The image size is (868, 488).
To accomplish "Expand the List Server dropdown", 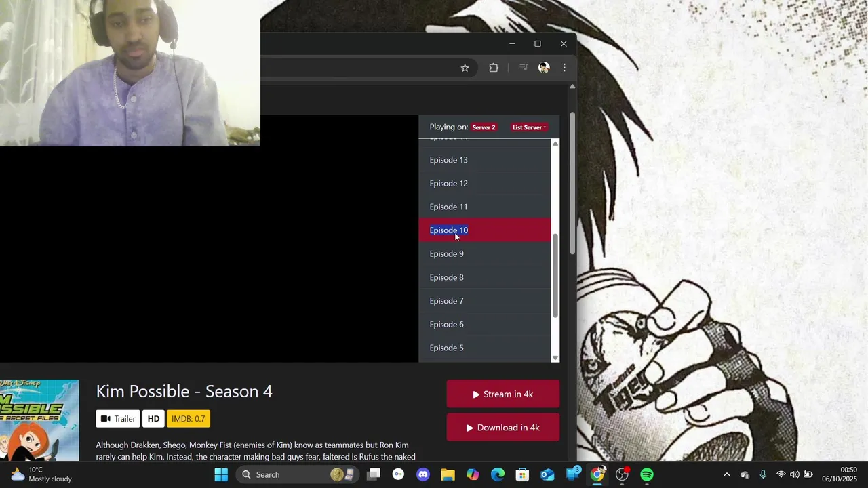I will (529, 127).
